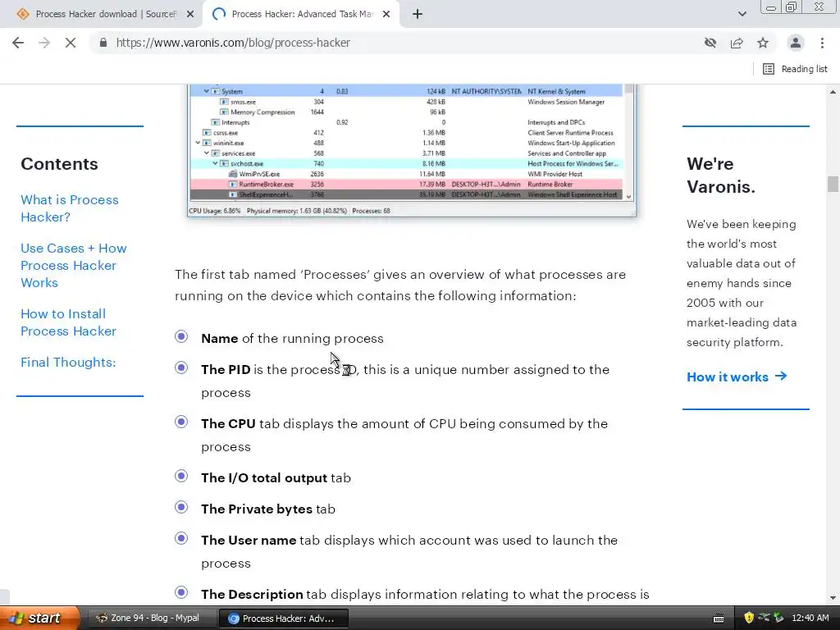This screenshot has height=630, width=840.
Task: Jump to 'How to Install Process Hacker'
Action: [x=68, y=322]
